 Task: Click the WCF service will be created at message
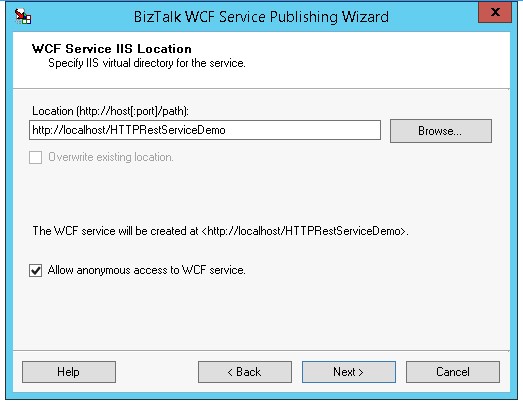[x=220, y=231]
